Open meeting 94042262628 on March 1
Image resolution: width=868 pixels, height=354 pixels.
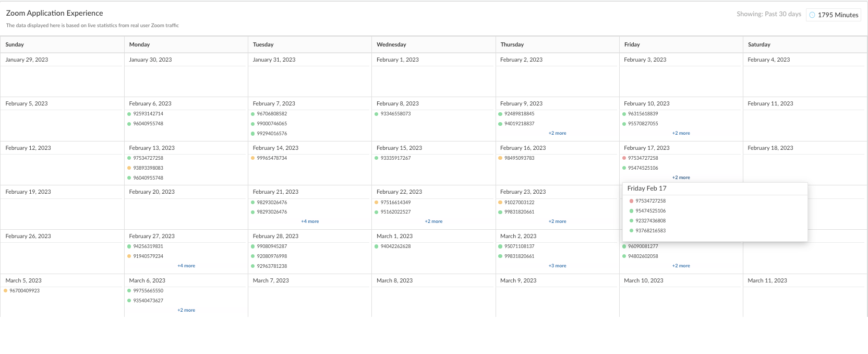395,246
